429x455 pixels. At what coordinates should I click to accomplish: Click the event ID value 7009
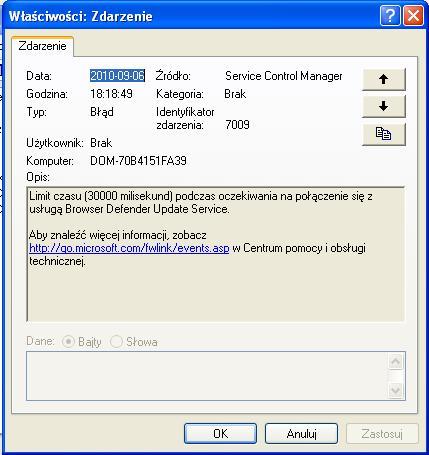(x=237, y=125)
